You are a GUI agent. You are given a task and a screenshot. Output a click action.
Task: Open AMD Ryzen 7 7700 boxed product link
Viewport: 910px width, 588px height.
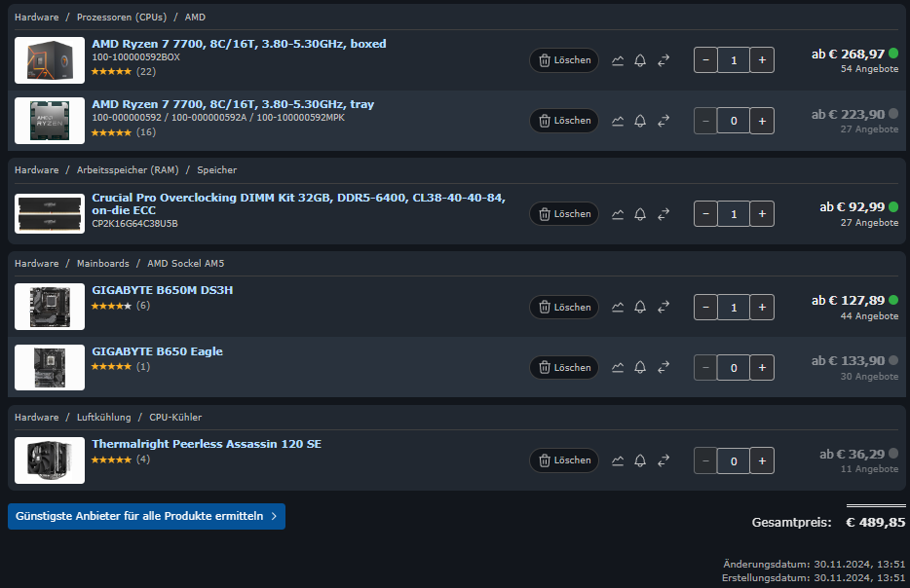click(239, 44)
